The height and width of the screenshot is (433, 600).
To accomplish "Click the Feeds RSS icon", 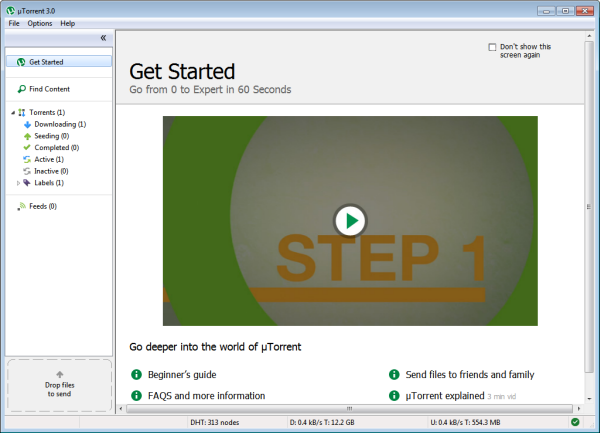I will (21, 207).
